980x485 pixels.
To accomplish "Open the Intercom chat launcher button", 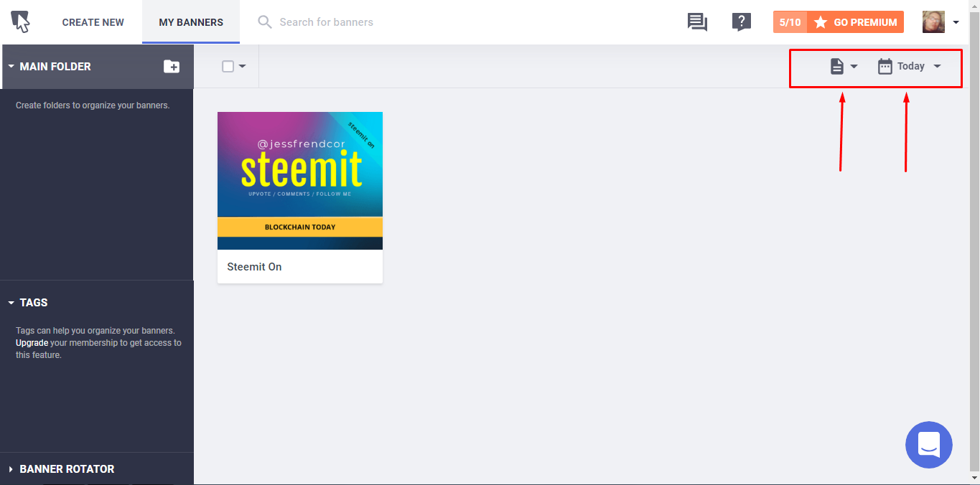I will (x=929, y=445).
